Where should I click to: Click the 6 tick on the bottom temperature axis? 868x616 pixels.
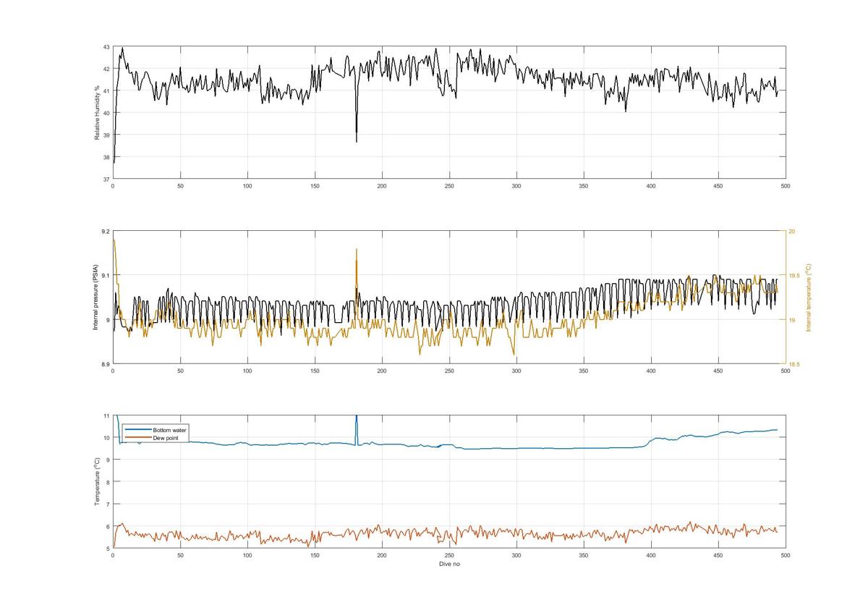[108, 526]
